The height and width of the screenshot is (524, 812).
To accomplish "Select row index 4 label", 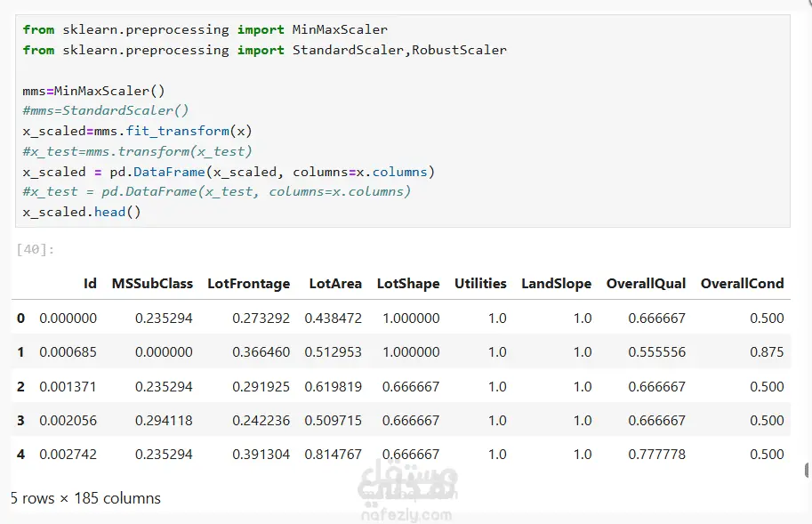I will (20, 454).
